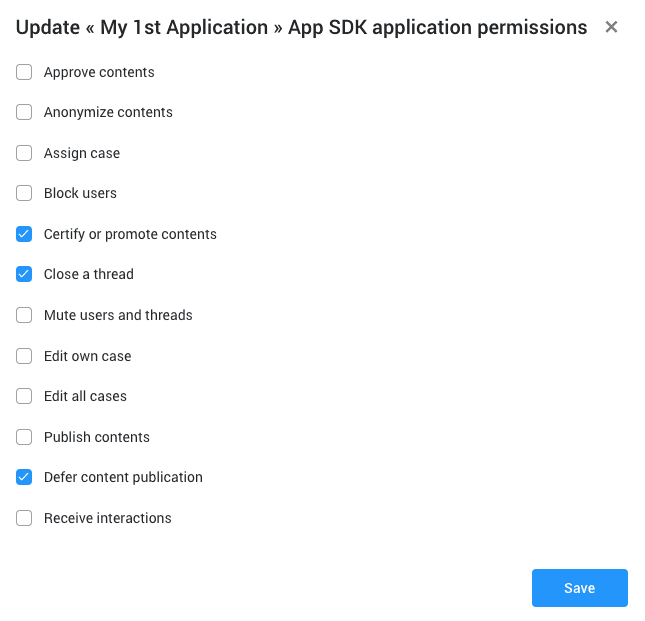The width and height of the screenshot is (645, 621).
Task: Uncheck Certify or promote contents checkbox
Action: pos(24,234)
